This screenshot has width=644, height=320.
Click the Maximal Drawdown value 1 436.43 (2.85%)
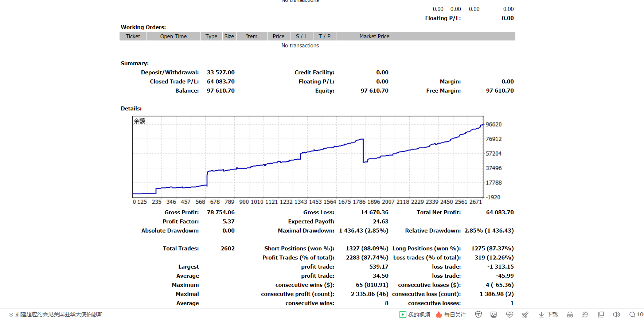[364, 231]
